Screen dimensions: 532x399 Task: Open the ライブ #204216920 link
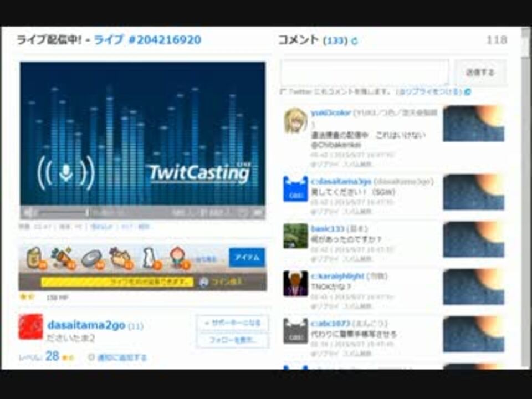click(x=147, y=40)
